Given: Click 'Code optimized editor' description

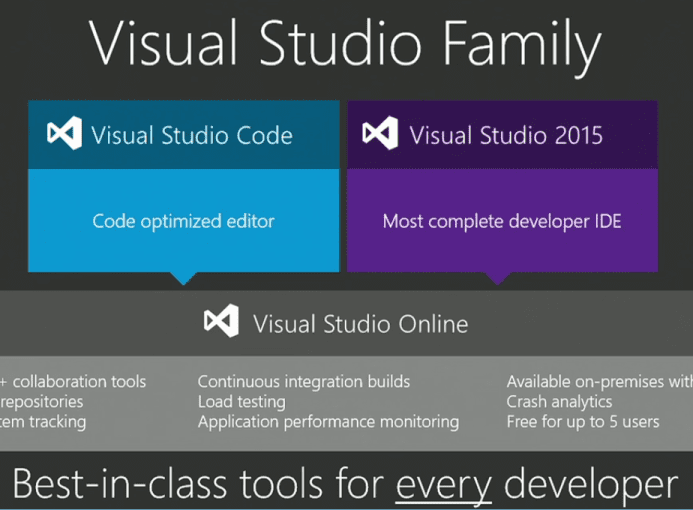Looking at the screenshot, I should [x=183, y=221].
